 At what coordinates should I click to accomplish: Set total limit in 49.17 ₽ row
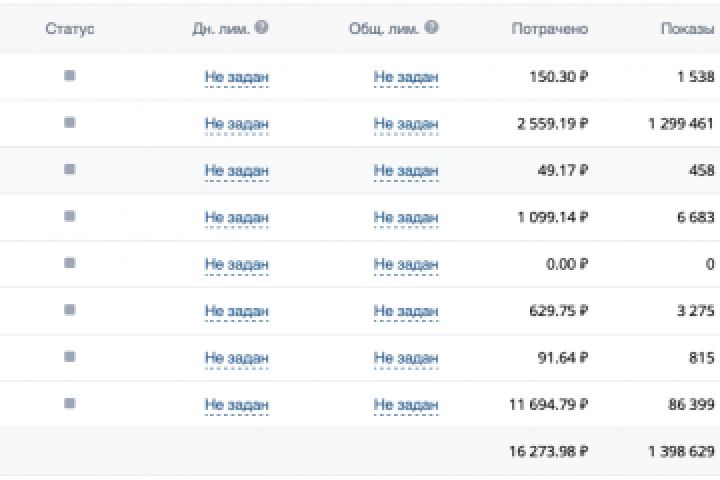click(x=406, y=171)
